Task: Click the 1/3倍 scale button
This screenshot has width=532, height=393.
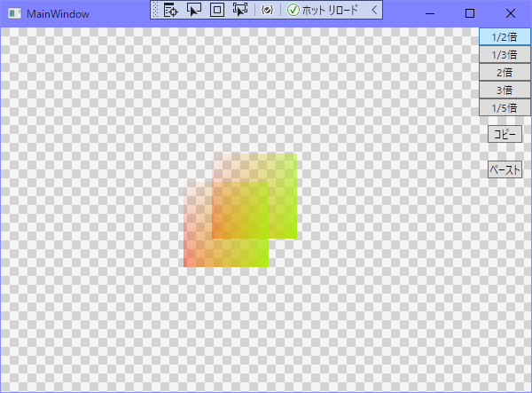Action: click(x=505, y=54)
